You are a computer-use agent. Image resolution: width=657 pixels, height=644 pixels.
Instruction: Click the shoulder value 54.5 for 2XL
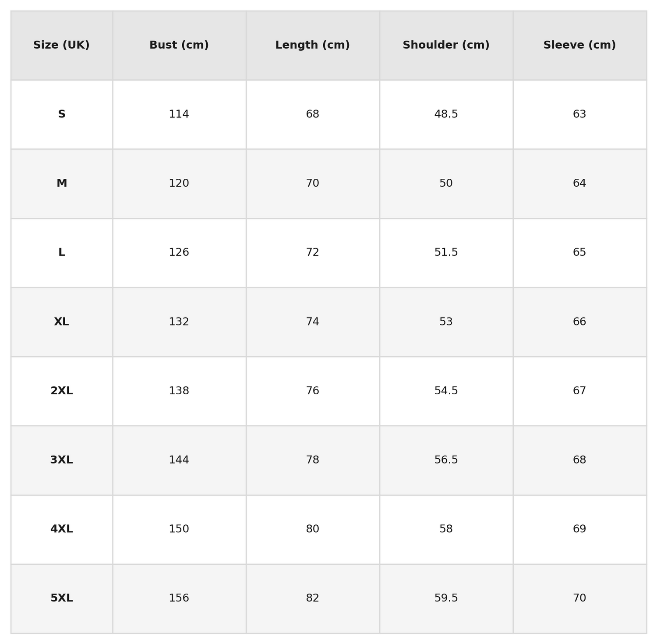pyautogui.click(x=446, y=391)
